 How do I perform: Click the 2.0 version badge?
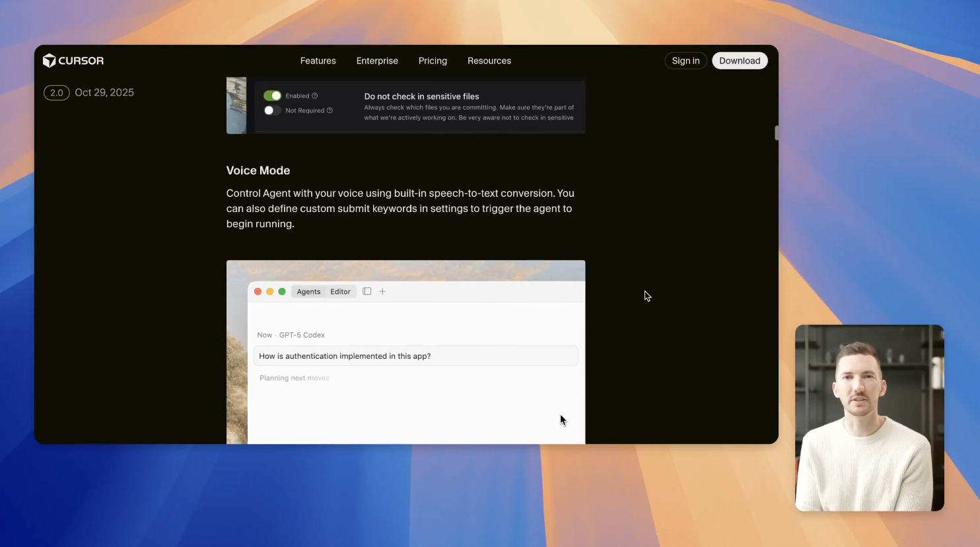[x=57, y=92]
